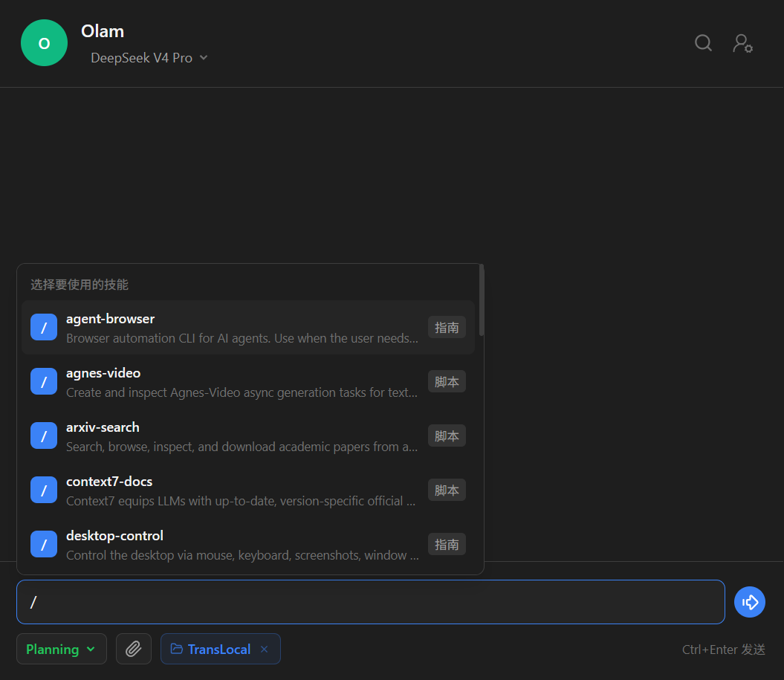Click the green Olam avatar
784x680 pixels.
click(x=44, y=43)
